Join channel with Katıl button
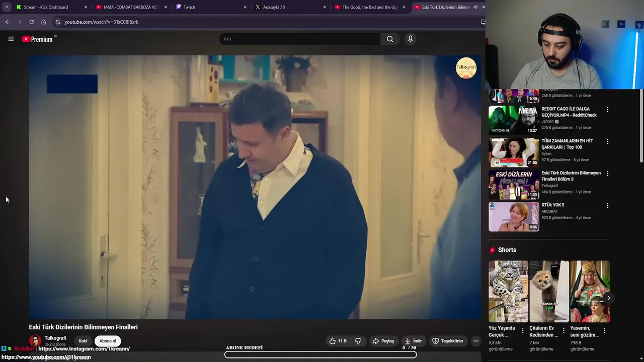This screenshot has height=362, width=644. coord(83,341)
